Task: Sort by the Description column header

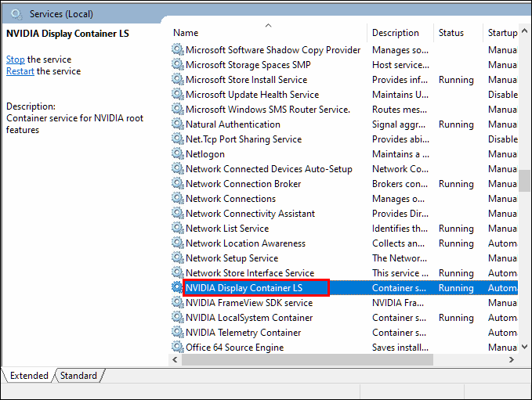Action: [396, 33]
